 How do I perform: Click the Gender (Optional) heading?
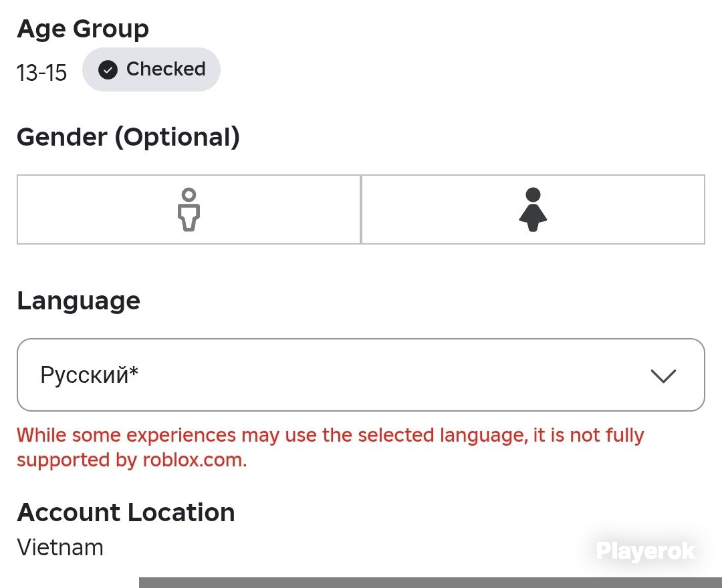coord(128,137)
